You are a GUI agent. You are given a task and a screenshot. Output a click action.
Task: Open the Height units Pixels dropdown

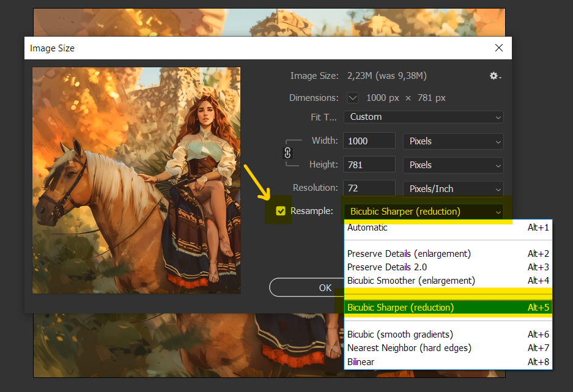(453, 165)
